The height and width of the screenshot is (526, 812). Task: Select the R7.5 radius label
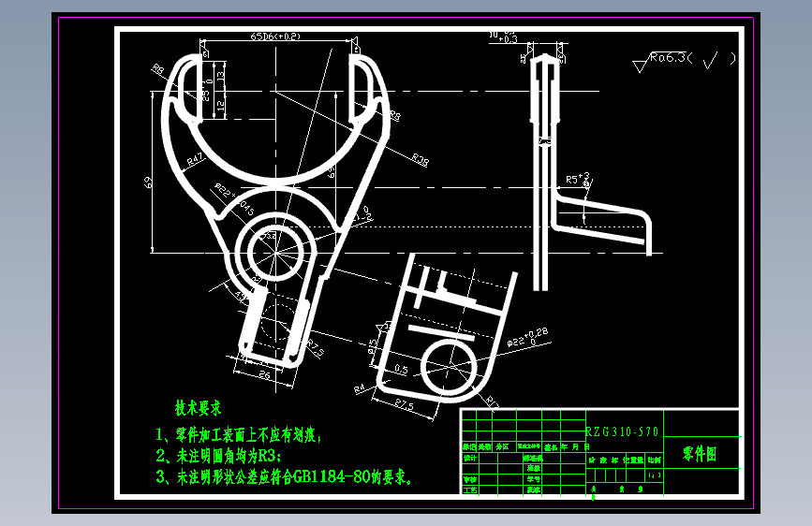(316, 348)
